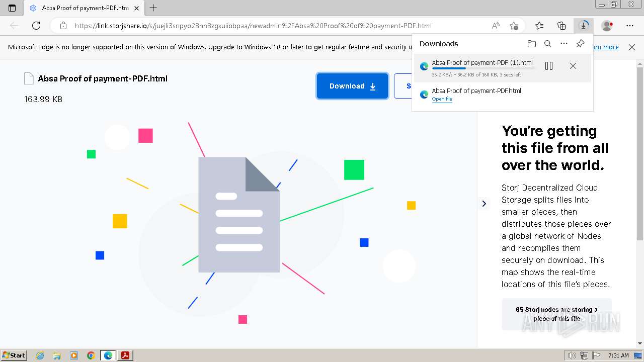Open File Explorer from taskbar

tap(57, 355)
